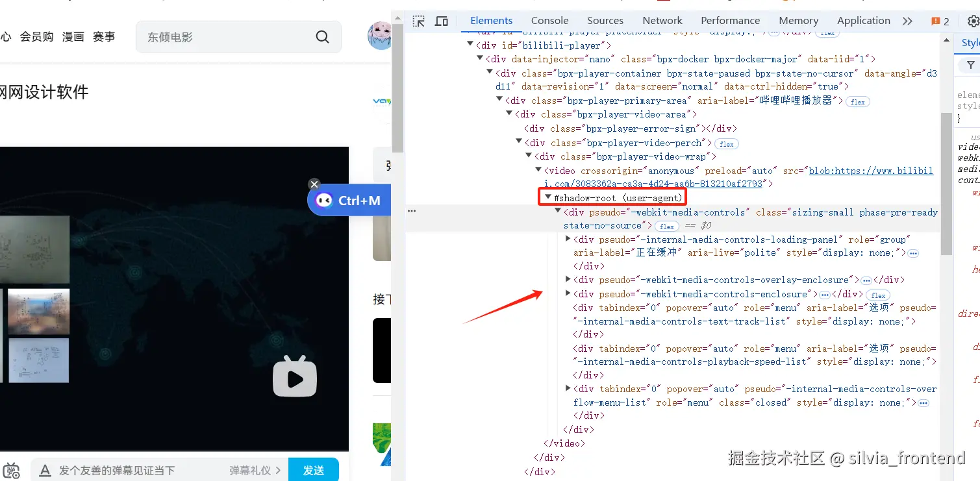
Task: Toggle flex badge on bpx-player-primary-area
Action: tap(858, 102)
